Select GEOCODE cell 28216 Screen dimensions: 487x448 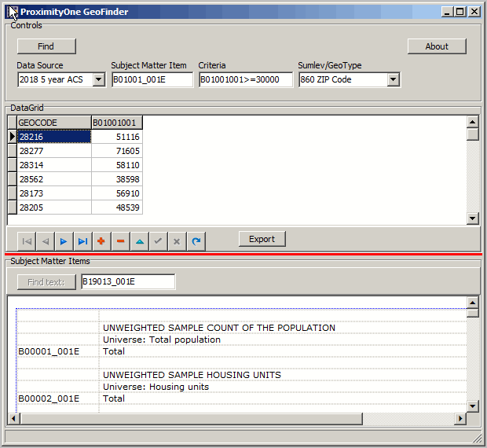point(54,137)
